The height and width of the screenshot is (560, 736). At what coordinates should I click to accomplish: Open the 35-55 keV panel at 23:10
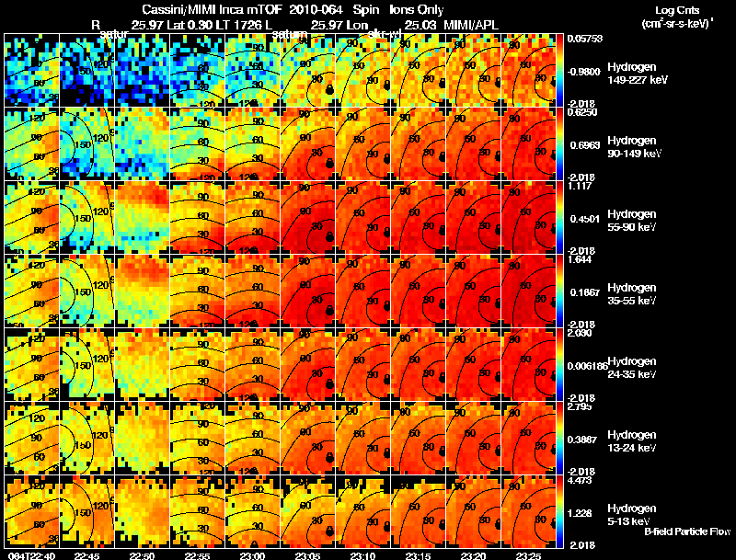click(x=363, y=291)
